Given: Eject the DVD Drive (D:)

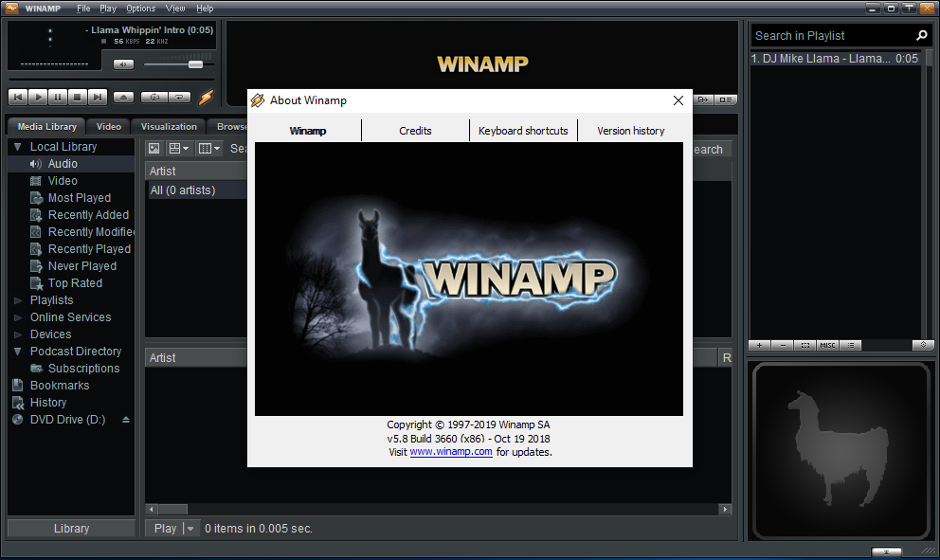Looking at the screenshot, I should (126, 420).
